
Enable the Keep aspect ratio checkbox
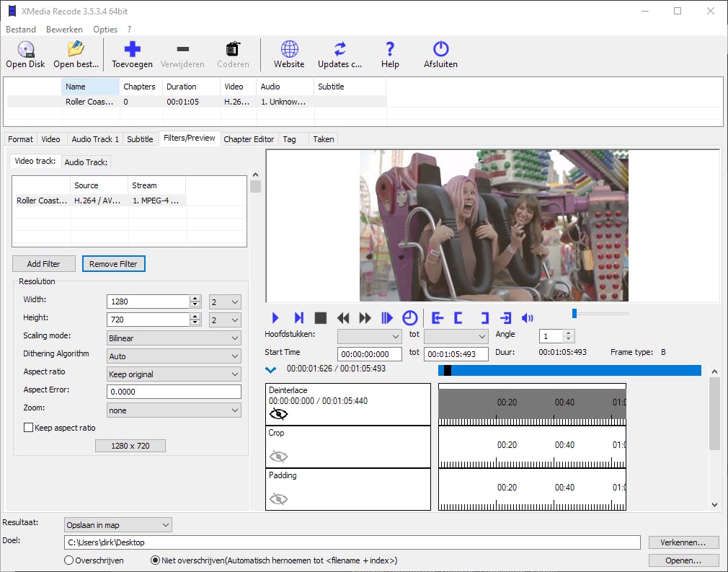click(29, 428)
